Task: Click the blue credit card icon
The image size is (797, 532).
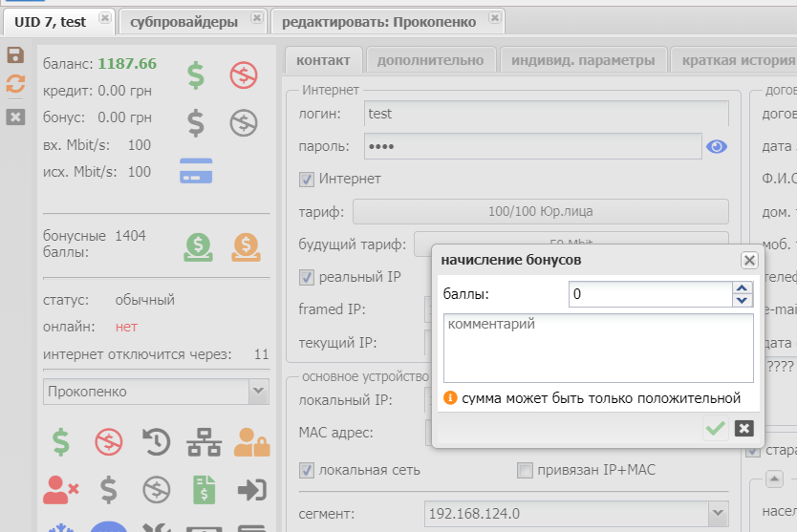Action: pos(196,171)
